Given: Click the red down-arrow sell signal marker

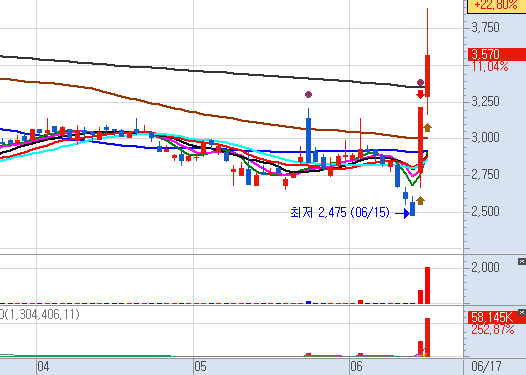Looking at the screenshot, I should [x=420, y=94].
